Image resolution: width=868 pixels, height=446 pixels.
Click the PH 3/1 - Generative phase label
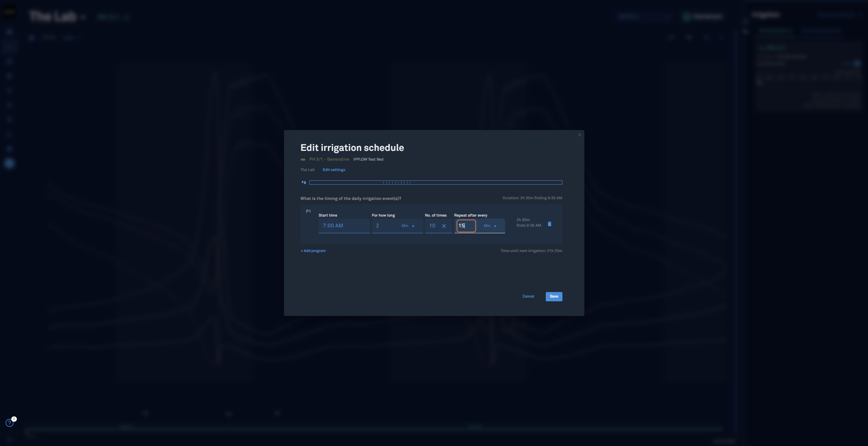[329, 160]
